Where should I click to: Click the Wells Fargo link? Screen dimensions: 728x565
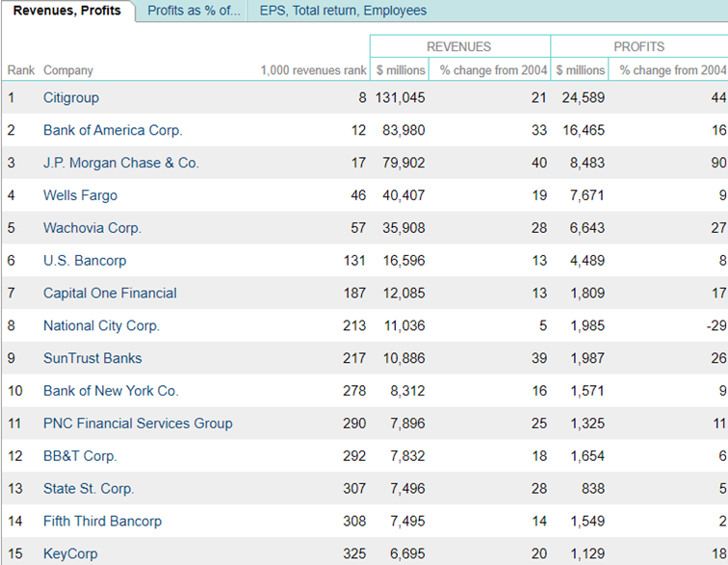pyautogui.click(x=80, y=195)
